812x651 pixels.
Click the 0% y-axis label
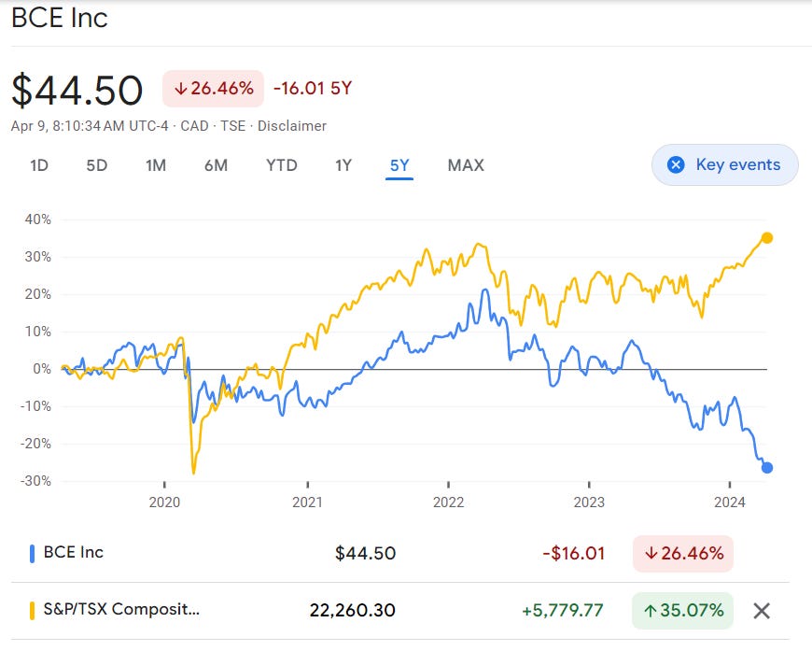coord(42,369)
